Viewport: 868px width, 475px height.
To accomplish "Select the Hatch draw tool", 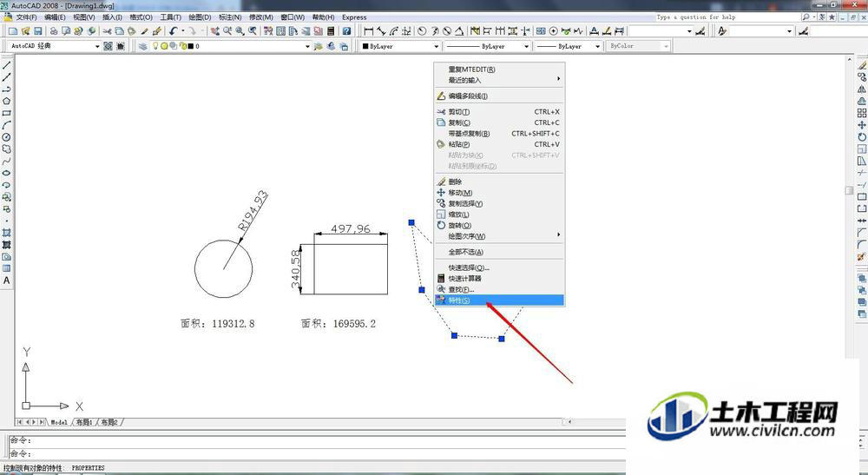I will pos(7,233).
